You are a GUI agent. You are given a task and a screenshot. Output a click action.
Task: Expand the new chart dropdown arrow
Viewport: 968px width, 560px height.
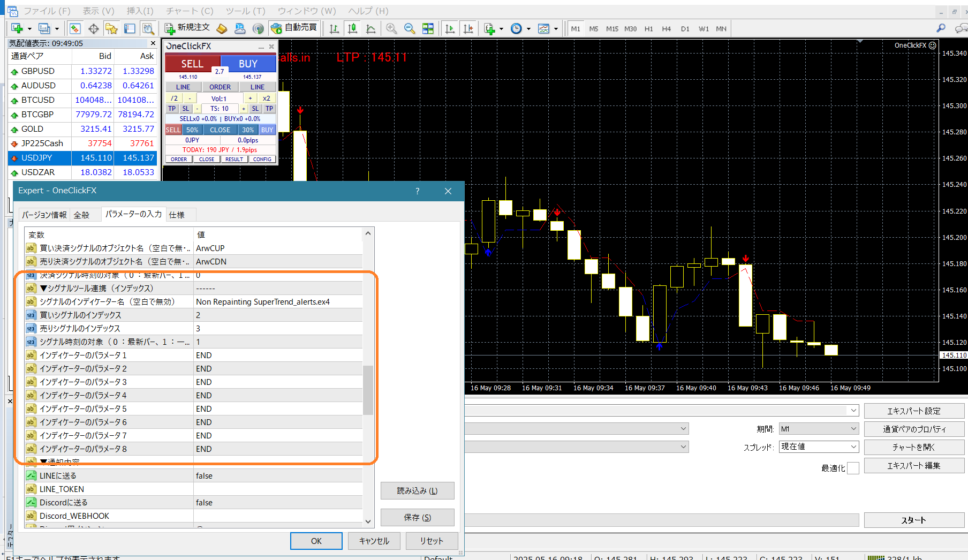(29, 29)
